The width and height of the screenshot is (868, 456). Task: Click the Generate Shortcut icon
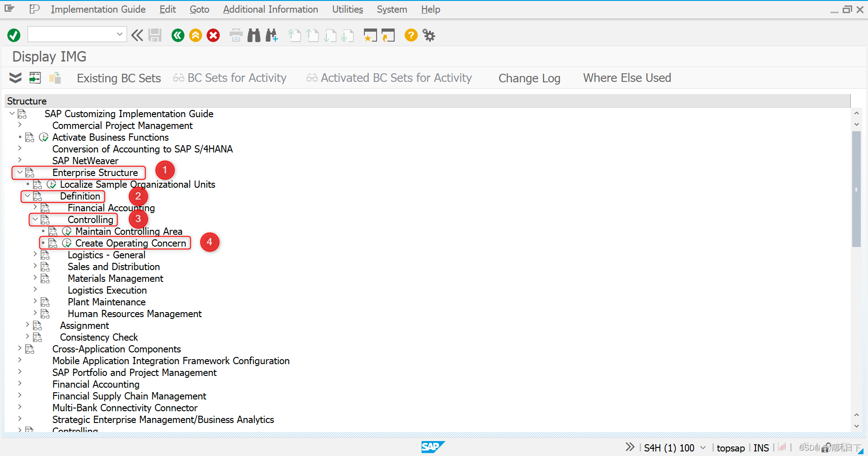[x=388, y=35]
